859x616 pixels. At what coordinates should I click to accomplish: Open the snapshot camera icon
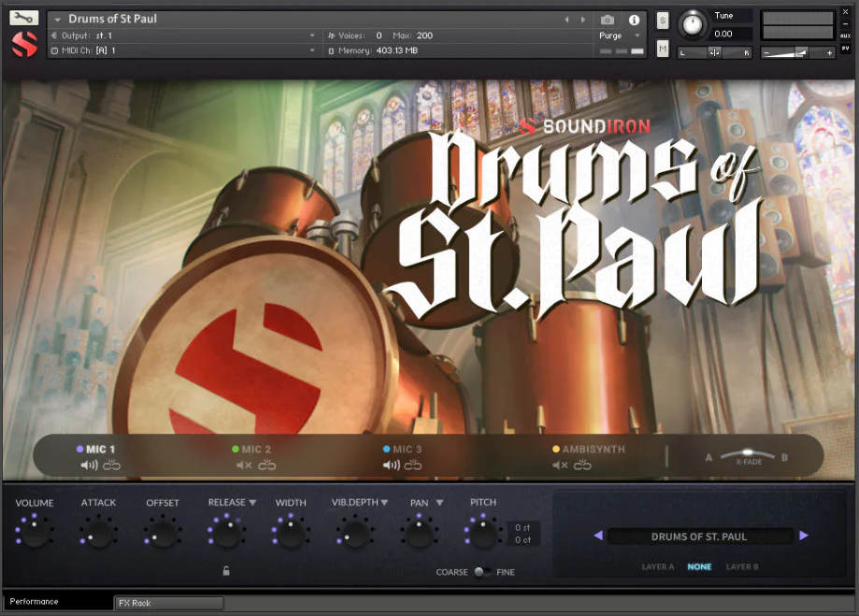click(608, 19)
